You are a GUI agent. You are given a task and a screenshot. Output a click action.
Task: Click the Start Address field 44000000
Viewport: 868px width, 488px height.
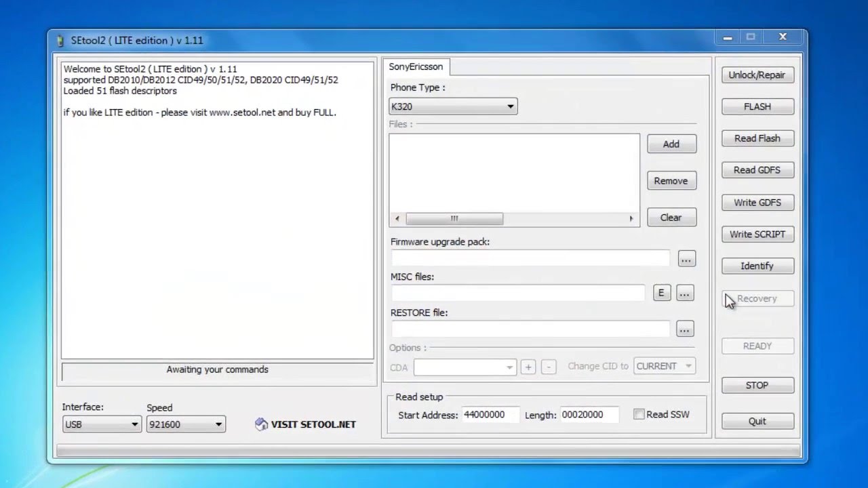point(490,415)
